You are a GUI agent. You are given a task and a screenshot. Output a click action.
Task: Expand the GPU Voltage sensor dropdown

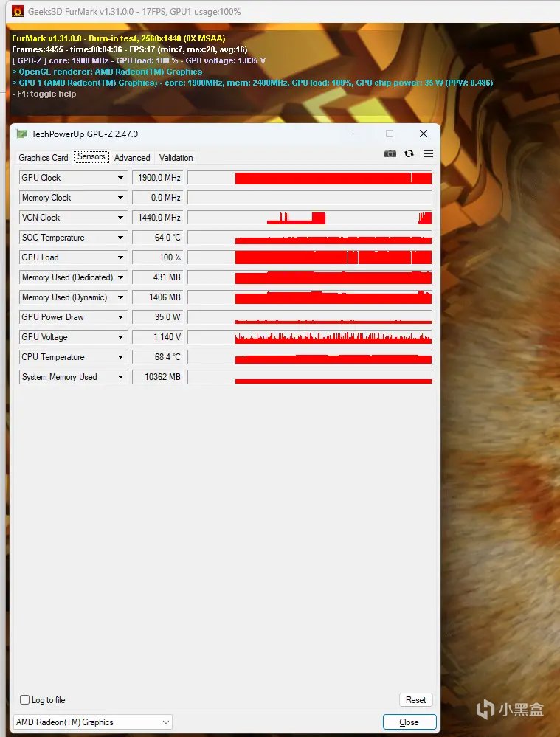click(x=121, y=337)
